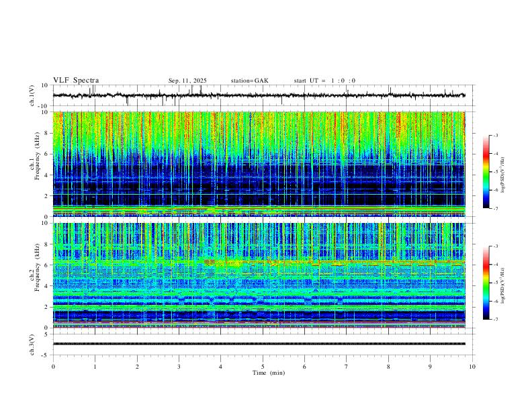Click the ch.1 PSD color bar
The width and height of the screenshot is (532, 411).
pyautogui.click(x=486, y=172)
